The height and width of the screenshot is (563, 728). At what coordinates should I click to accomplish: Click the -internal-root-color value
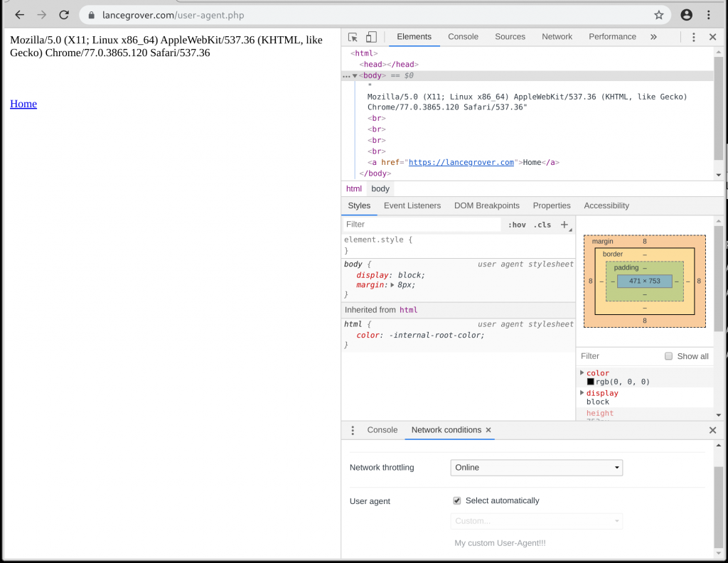point(437,335)
